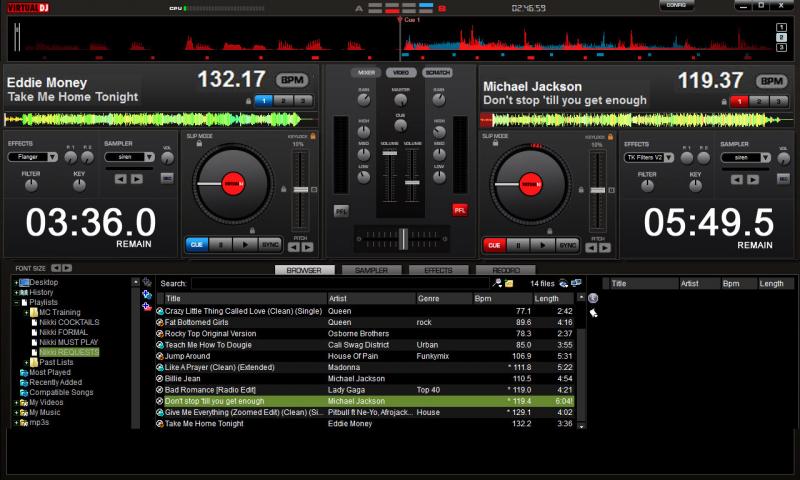
Task: Expand the Past Lists folder
Action: click(27, 362)
